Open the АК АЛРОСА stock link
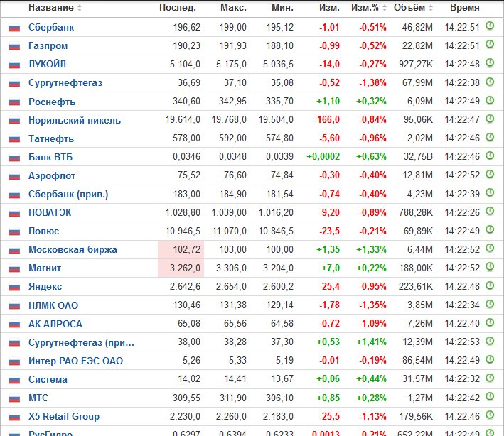 55,324
